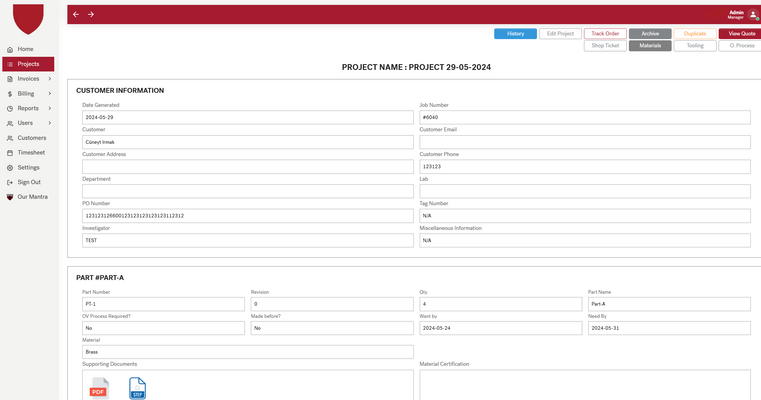Open Settings in the sidebar
The image size is (761, 400).
pos(28,167)
